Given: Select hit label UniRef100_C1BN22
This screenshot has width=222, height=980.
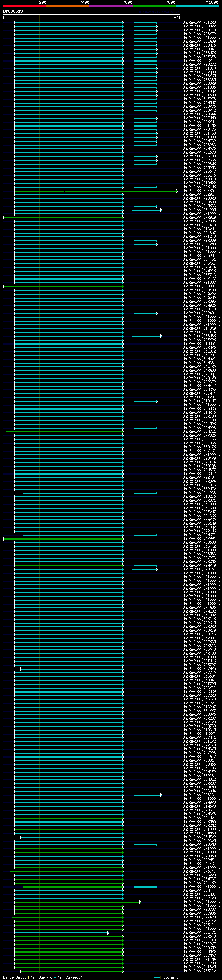Looking at the screenshot, I should 199,183.
